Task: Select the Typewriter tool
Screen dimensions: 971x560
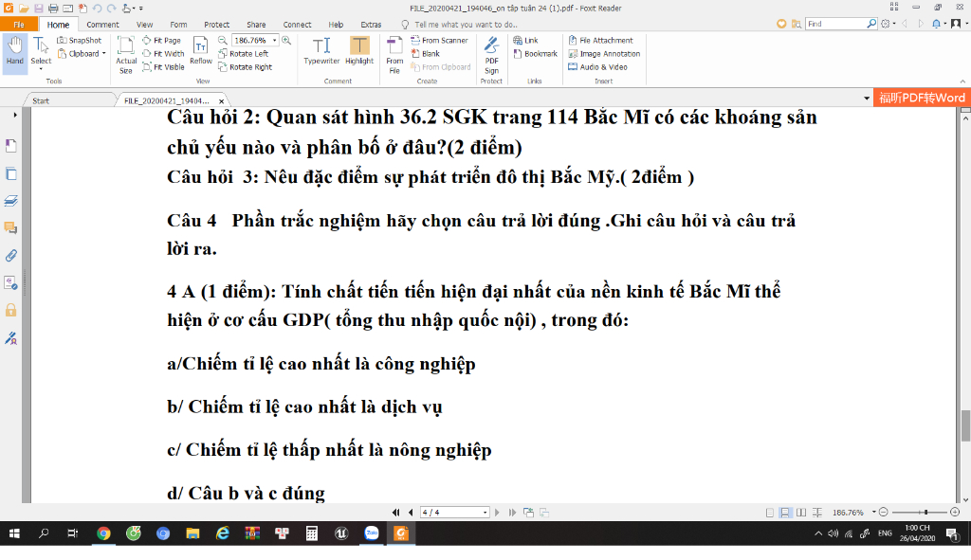Action: click(321, 51)
